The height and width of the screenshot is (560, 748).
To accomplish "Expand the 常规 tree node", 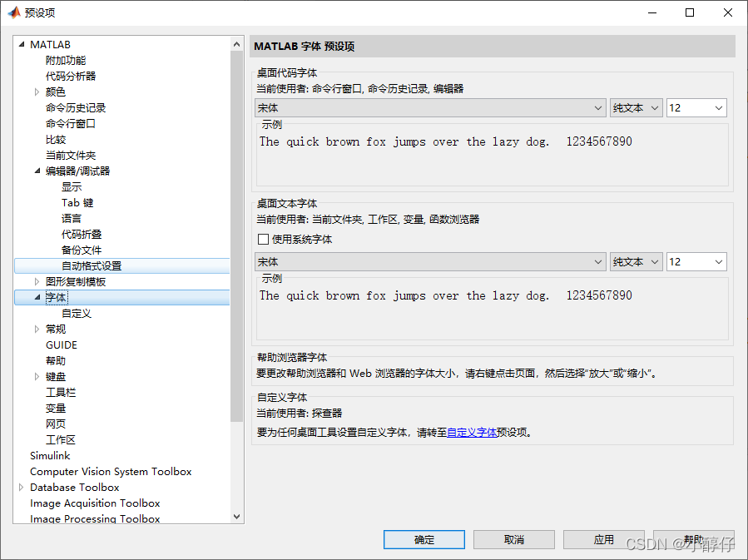I will tap(37, 330).
